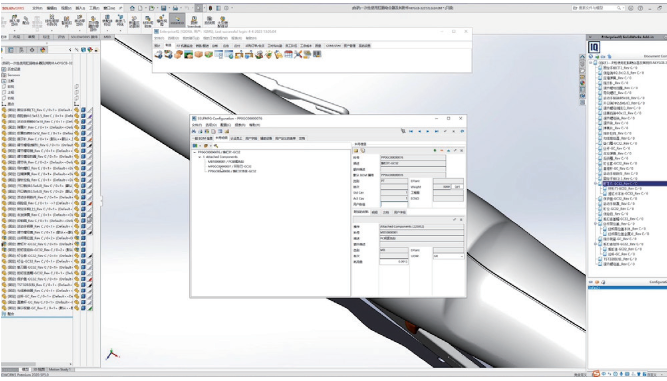Select the highlighted GC02 item in right tree
This screenshot has width=667, height=381.
pos(621,184)
